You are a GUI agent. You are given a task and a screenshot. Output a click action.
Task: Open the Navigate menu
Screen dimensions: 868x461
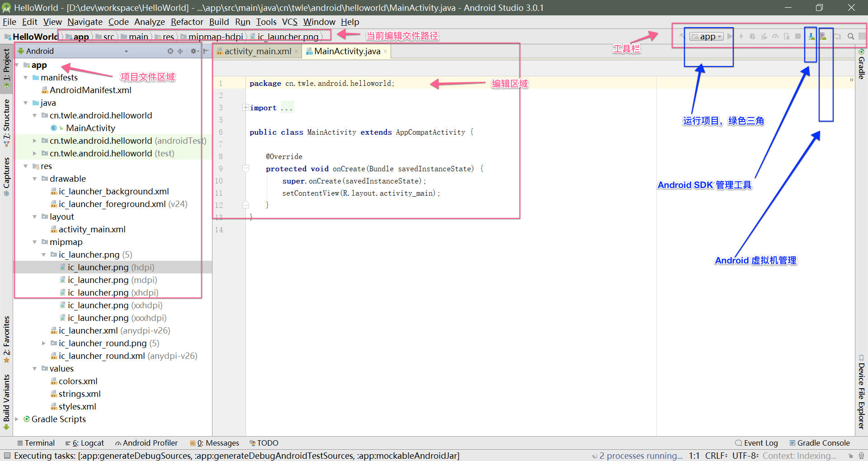click(85, 22)
